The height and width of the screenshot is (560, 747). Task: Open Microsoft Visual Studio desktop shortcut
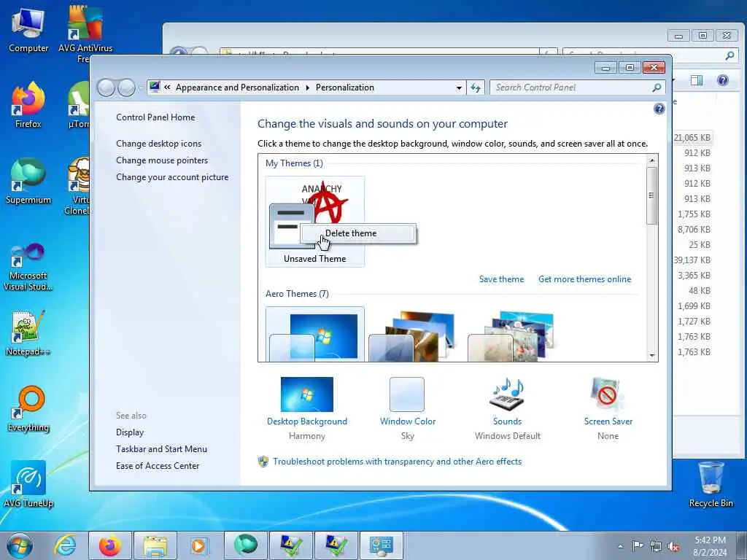(x=28, y=268)
